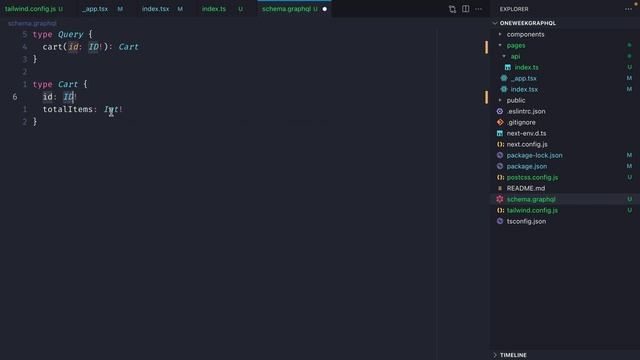The width and height of the screenshot is (640, 360).
Task: Click the React icon beside _app.tsx
Action: (x=504, y=78)
